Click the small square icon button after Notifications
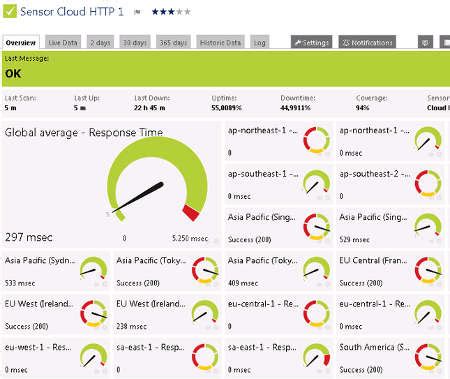This screenshot has width=450, height=379. tap(425, 42)
